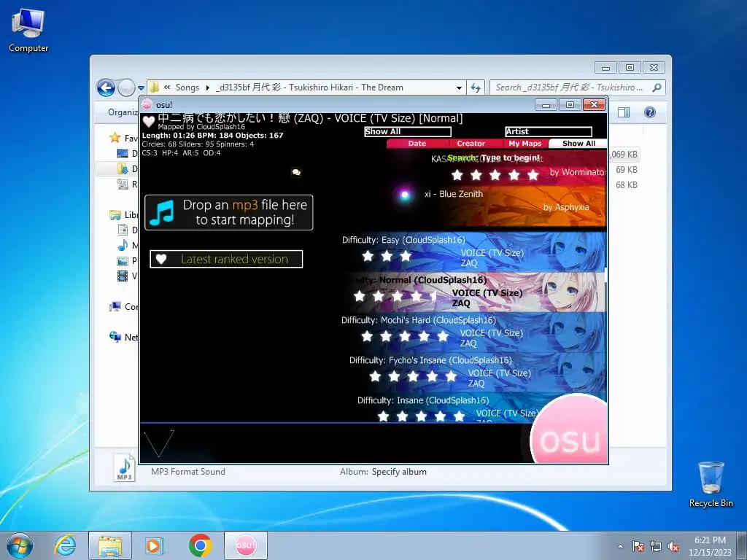Click the Action Center flag tray icon

(638, 546)
